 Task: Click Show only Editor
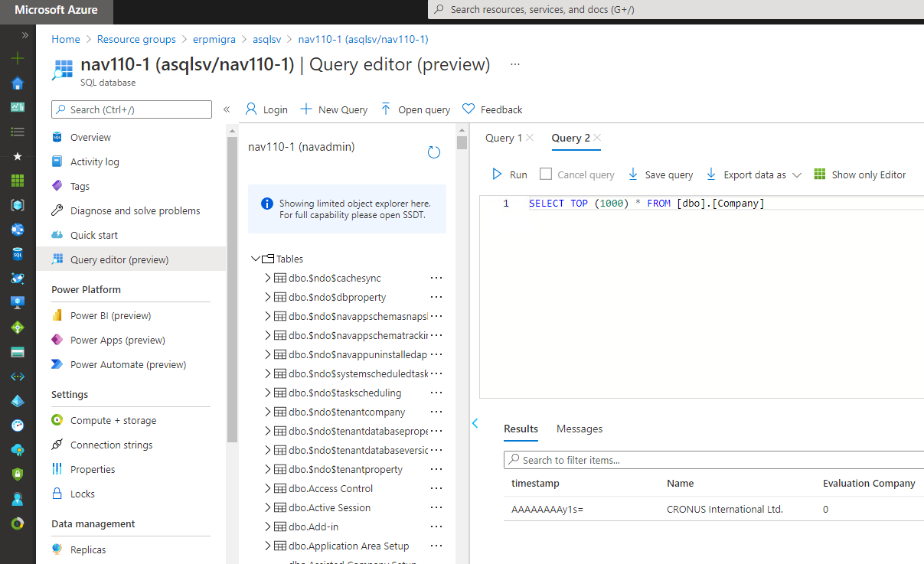click(x=860, y=174)
